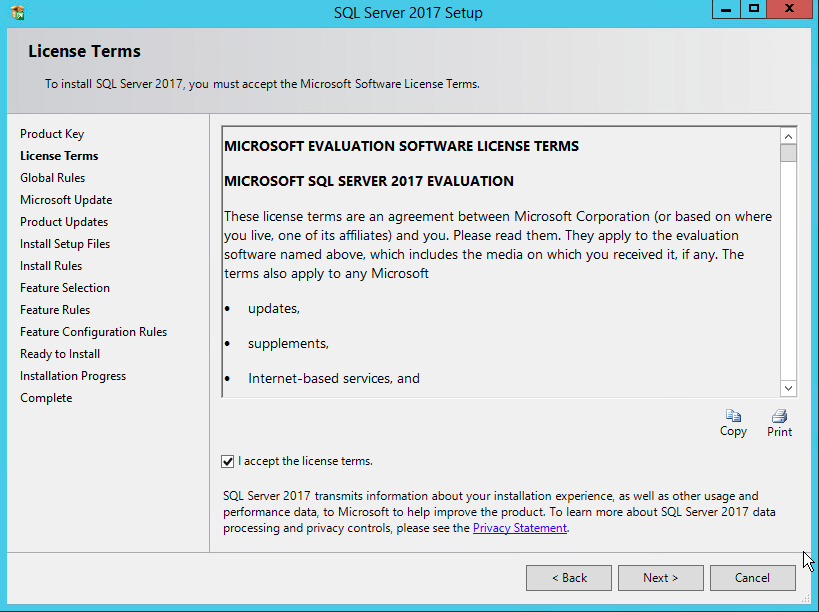Select the Global Rules step
The image size is (819, 612).
53,178
